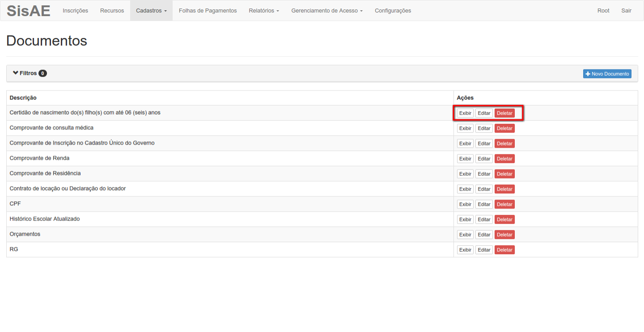Click Deletar for Certidão de nascimento row
644x332 pixels.
click(504, 113)
